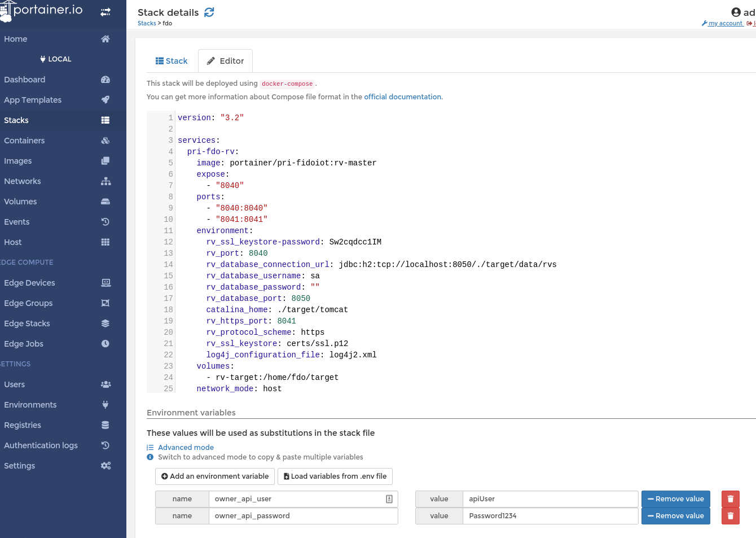The width and height of the screenshot is (756, 538).
Task: Click the App Templates rocket icon
Action: [106, 100]
